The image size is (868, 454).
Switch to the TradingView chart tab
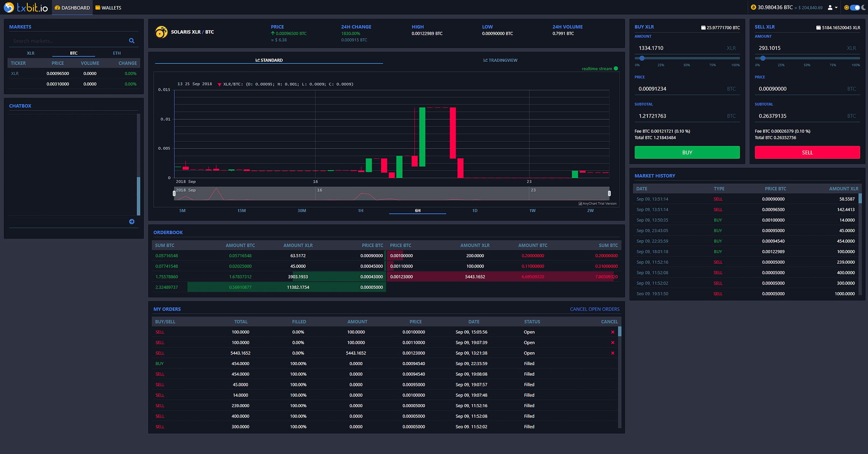click(500, 60)
